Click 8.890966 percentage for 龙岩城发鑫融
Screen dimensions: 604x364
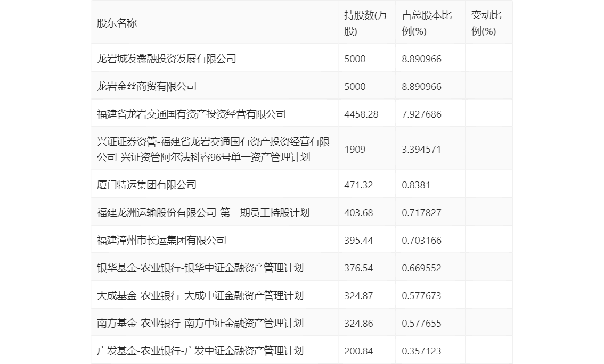(421, 59)
